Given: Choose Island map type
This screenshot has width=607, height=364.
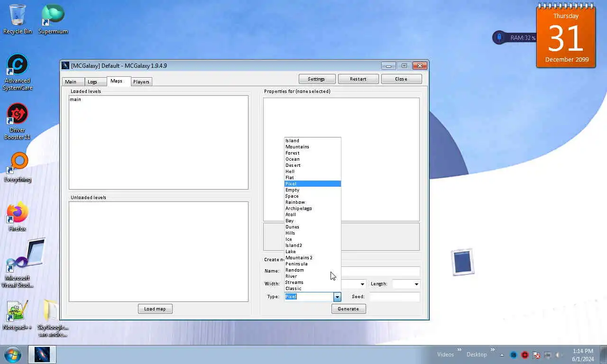Looking at the screenshot, I should [313, 141].
